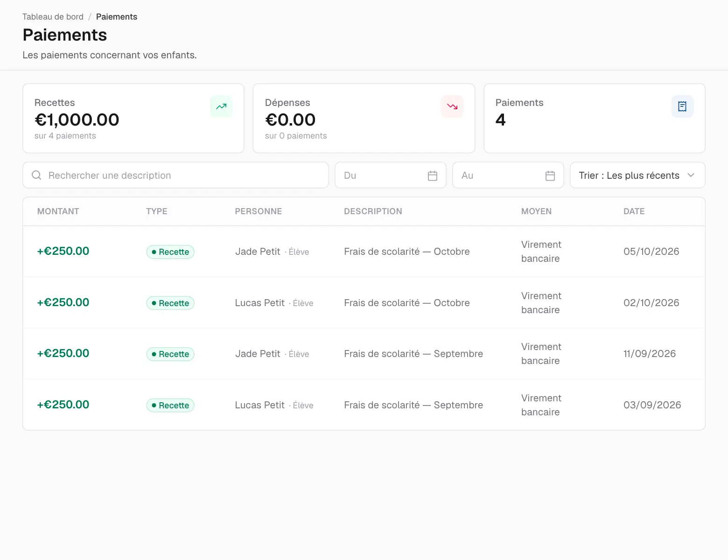Viewport: 728px width, 560px height.
Task: Click Frais de scolarité — Septembre for Jade Petit
Action: pos(413,354)
